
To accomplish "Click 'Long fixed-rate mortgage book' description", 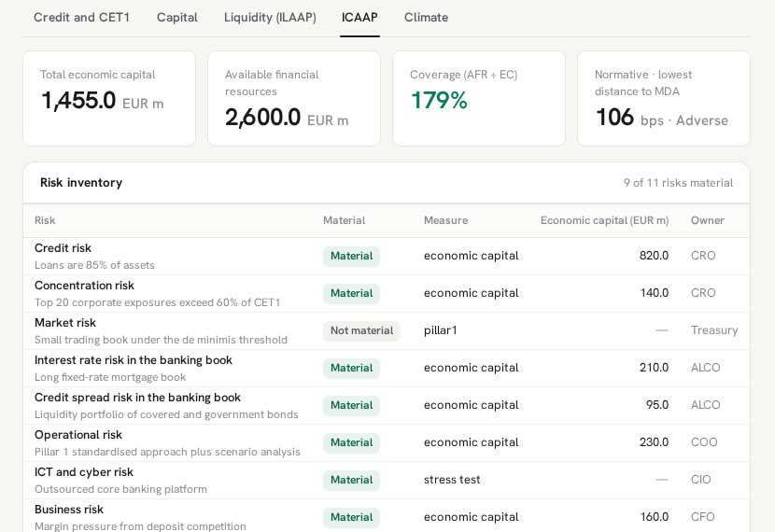I will point(110,377).
